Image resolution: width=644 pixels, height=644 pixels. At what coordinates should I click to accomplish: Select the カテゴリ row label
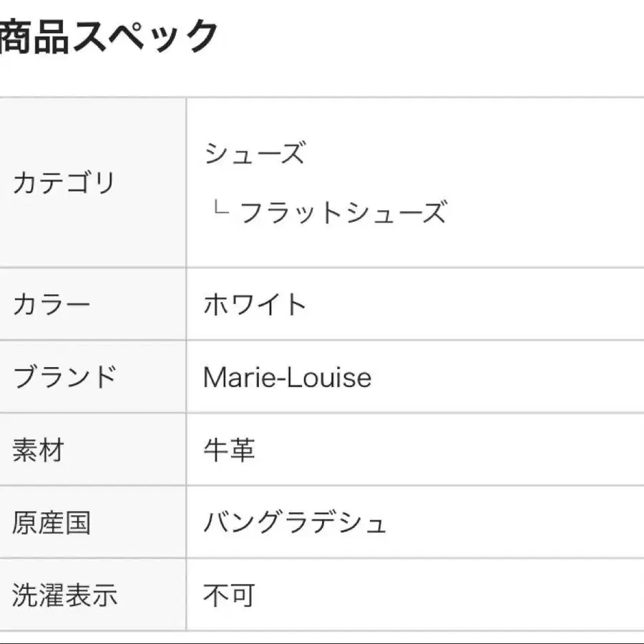click(x=64, y=182)
